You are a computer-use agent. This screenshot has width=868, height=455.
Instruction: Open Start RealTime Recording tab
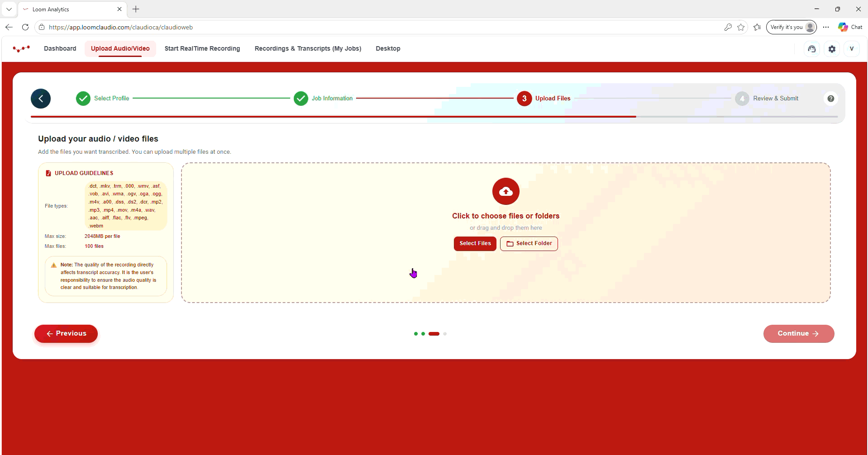pyautogui.click(x=202, y=49)
